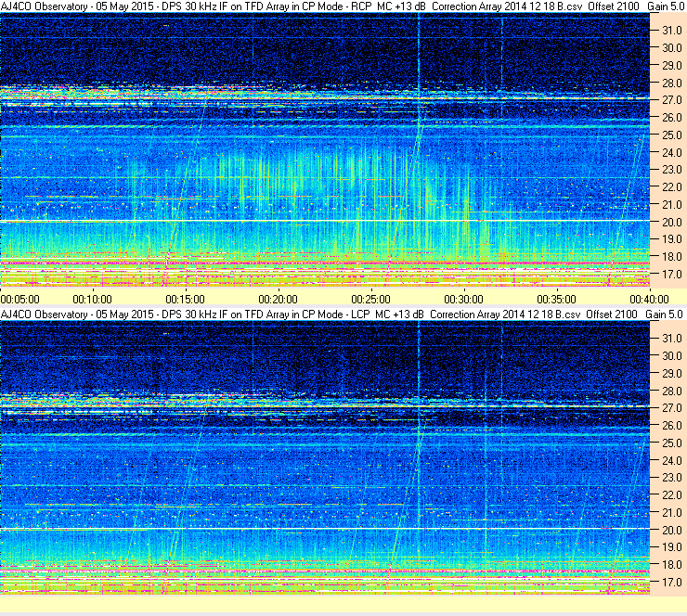Click the 00:25:00 time axis label
The height and width of the screenshot is (616, 687).
click(371, 300)
